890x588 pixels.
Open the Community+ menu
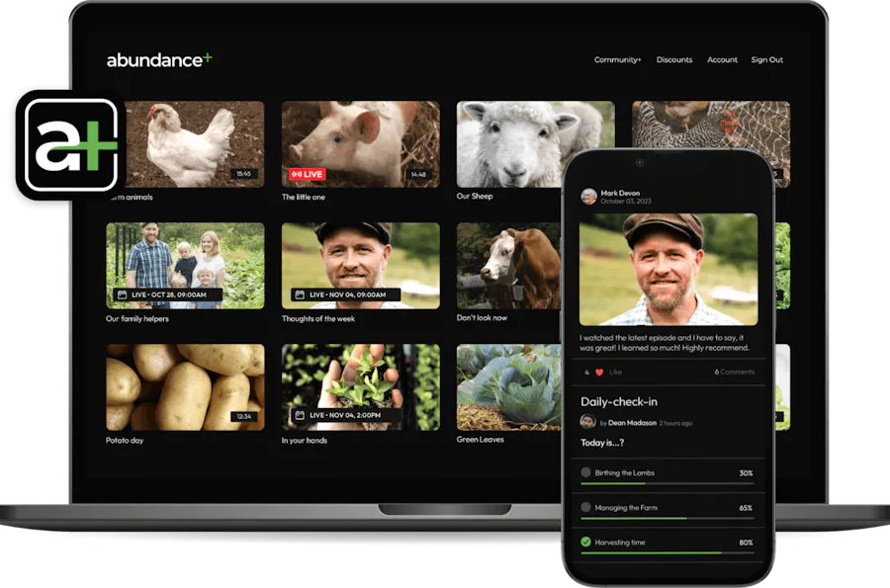click(617, 59)
